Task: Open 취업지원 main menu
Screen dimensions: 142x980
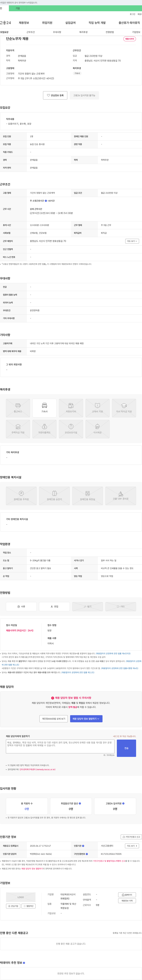Action: click(x=47, y=23)
